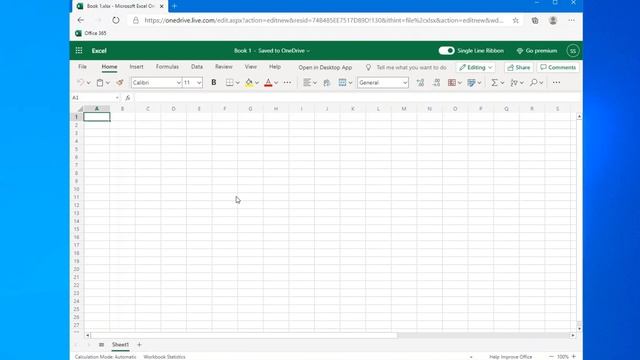The height and width of the screenshot is (360, 640).
Task: Open more ribbon commands at far right
Action: point(556,82)
